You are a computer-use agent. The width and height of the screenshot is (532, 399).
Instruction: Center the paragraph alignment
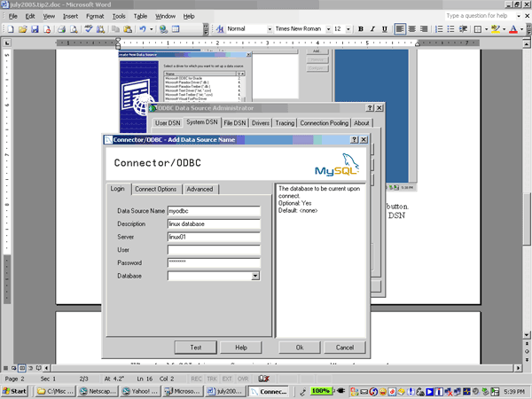pyautogui.click(x=412, y=29)
